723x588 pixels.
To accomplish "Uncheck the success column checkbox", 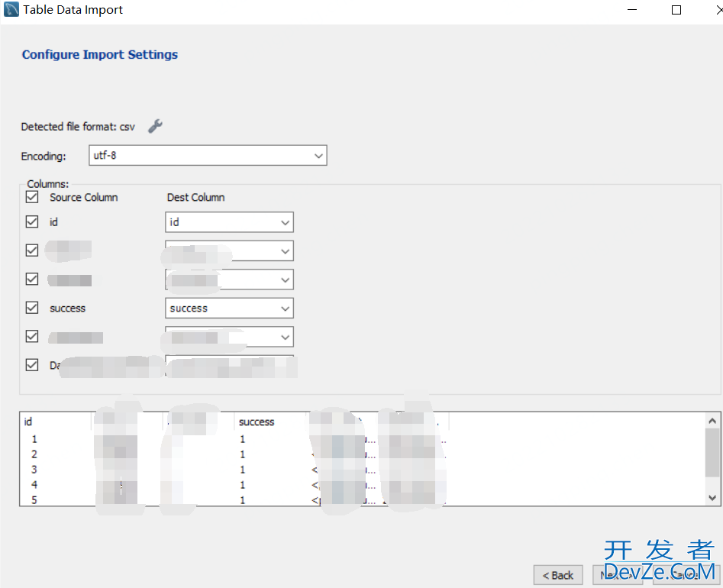I will tap(32, 308).
